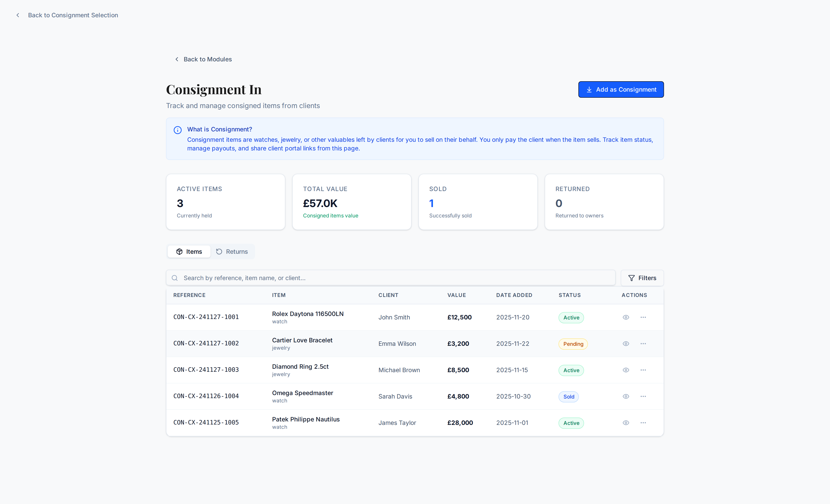Open more actions for Rolex Daytona row
The image size is (830, 504).
coord(643,317)
